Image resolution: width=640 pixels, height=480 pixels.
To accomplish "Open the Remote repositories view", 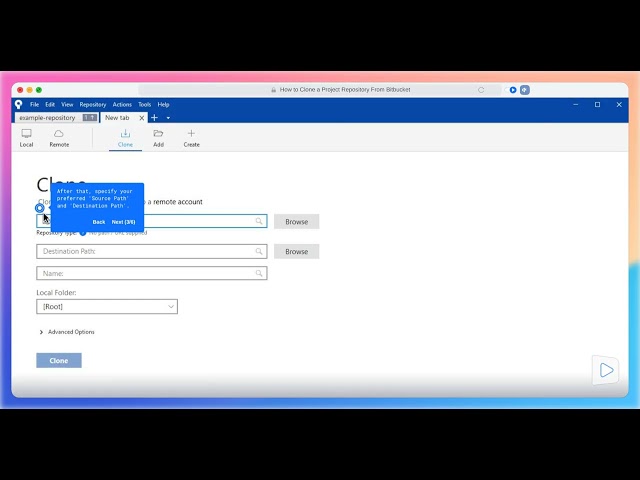I will coord(59,138).
